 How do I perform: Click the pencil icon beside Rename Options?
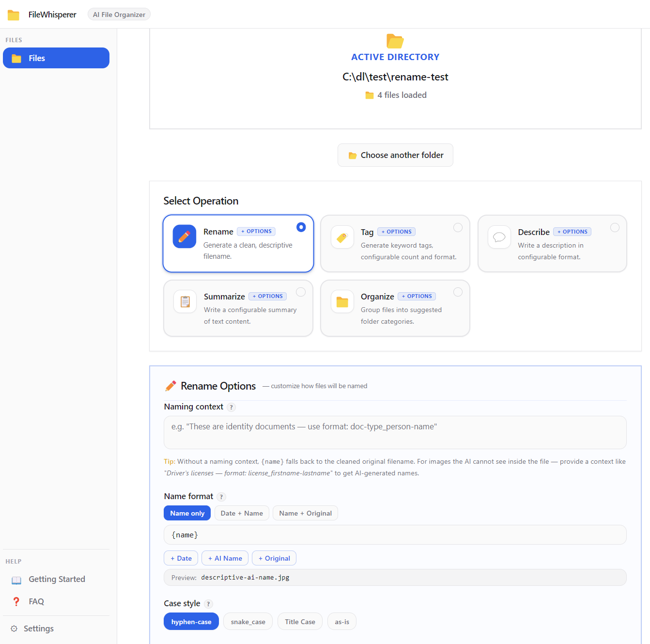tap(170, 386)
